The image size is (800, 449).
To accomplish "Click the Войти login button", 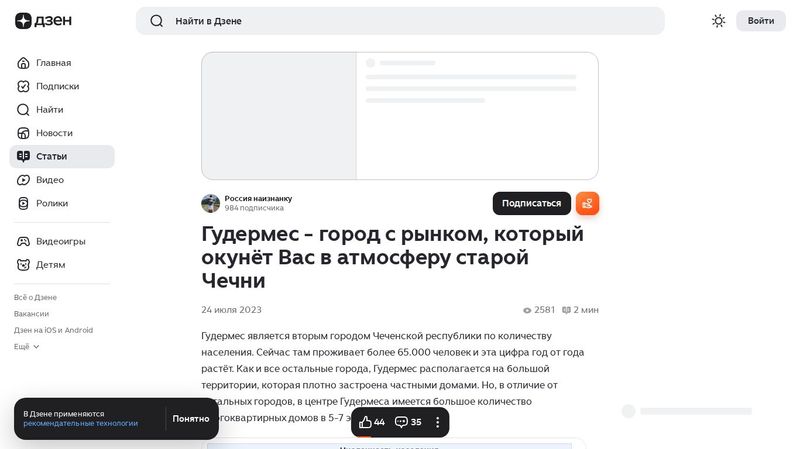I will pyautogui.click(x=760, y=21).
